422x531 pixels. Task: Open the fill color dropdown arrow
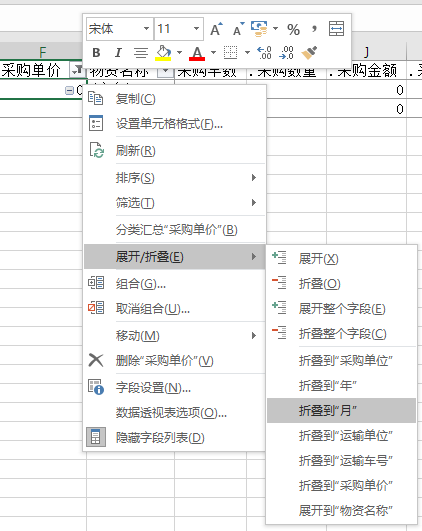point(180,52)
